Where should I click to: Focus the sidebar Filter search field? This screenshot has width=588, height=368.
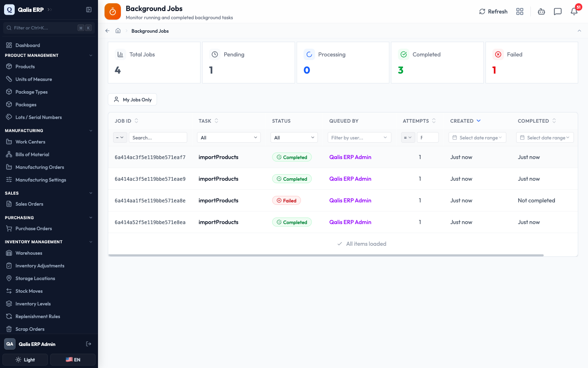tap(49, 28)
